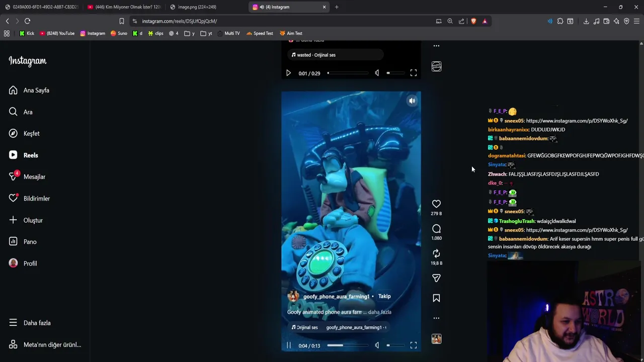Pause the Goofy reel playback

(x=289, y=345)
